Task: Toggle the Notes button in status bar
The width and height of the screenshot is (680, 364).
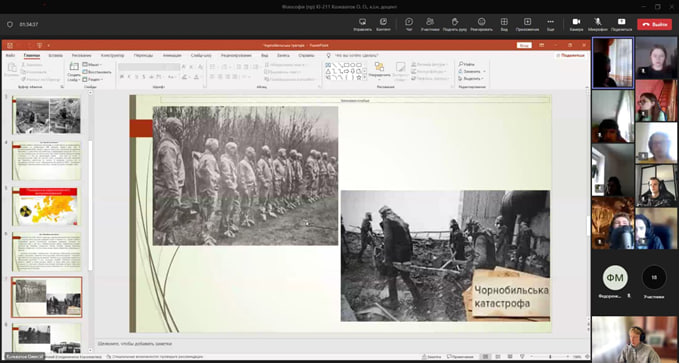Action: point(432,356)
